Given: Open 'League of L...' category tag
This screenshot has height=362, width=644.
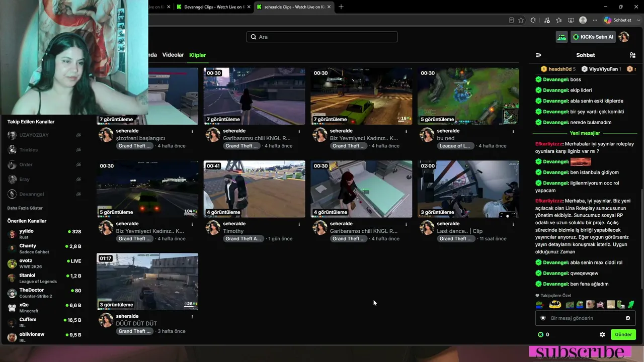Looking at the screenshot, I should (455, 146).
